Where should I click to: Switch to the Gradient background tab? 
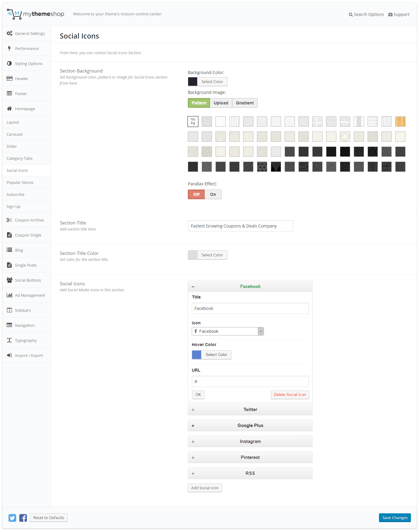[245, 103]
